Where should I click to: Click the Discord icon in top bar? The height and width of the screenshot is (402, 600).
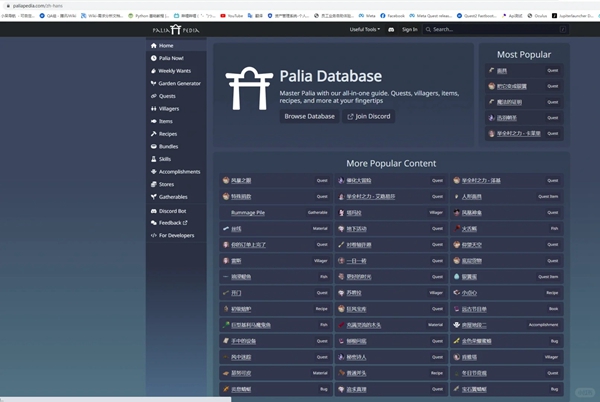[x=391, y=29]
